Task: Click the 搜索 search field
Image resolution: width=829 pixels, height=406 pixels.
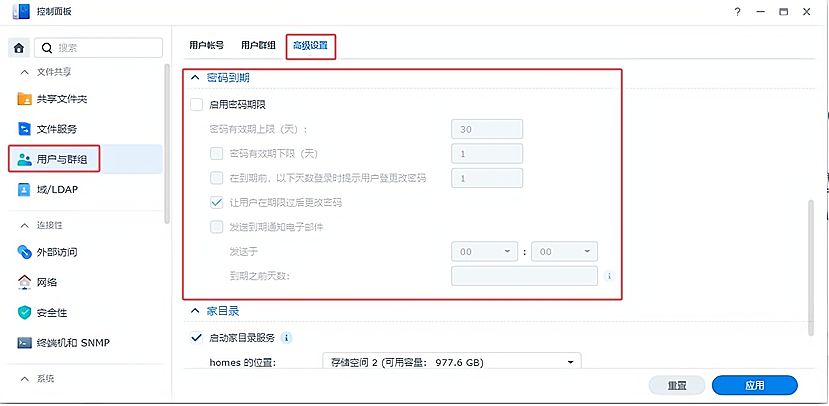Action: (x=98, y=47)
